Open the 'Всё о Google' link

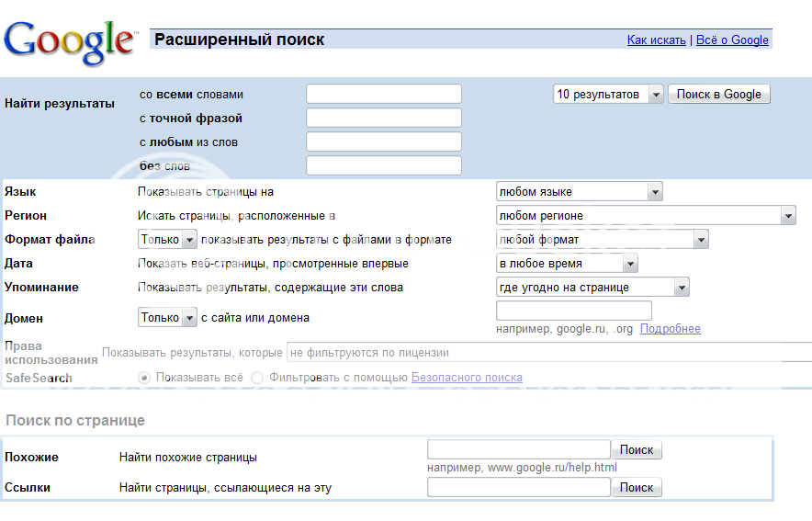[x=732, y=40]
